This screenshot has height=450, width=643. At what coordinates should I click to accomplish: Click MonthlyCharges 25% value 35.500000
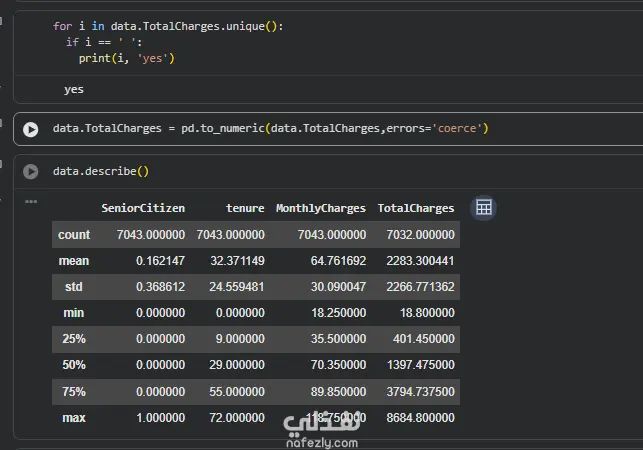pyautogui.click(x=338, y=339)
